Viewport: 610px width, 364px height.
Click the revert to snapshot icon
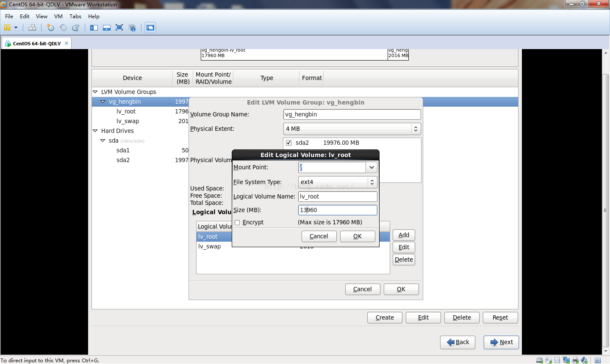pyautogui.click(x=63, y=28)
